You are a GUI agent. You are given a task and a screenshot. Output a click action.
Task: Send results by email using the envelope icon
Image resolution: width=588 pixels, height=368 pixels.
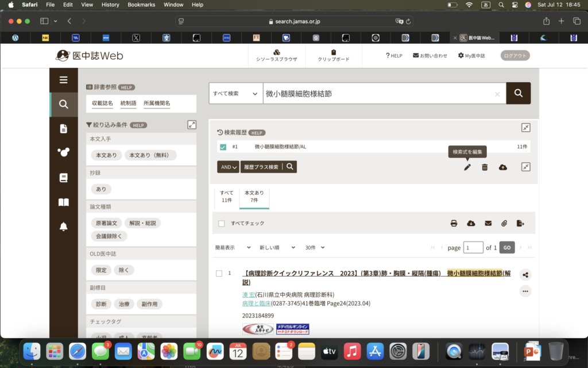click(488, 223)
